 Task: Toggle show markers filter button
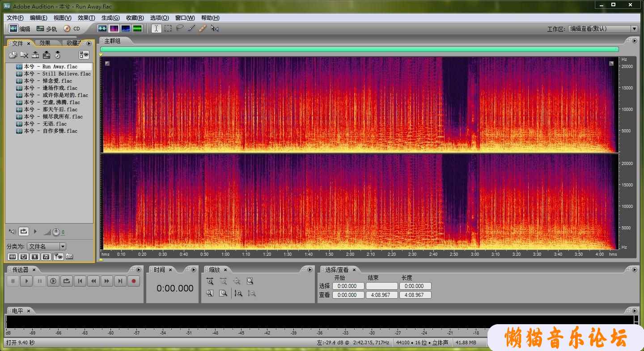click(x=58, y=257)
